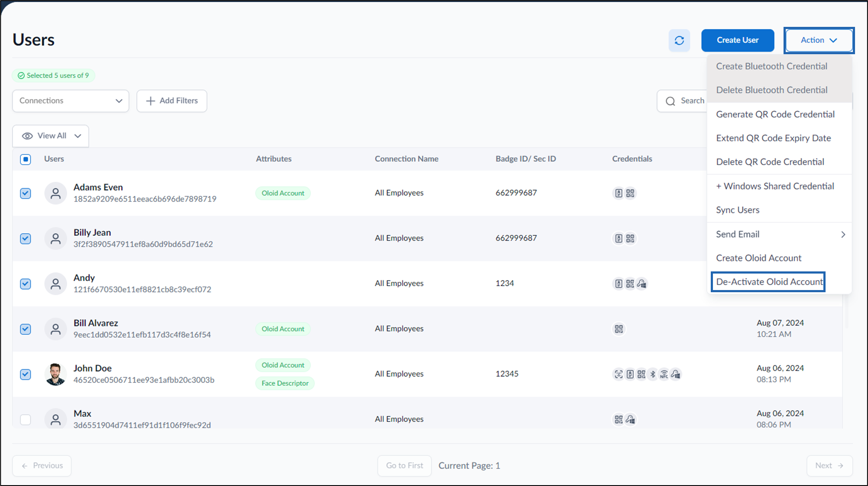Click the Bluetooth credential icon for John Doe
The image size is (868, 486).
653,374
